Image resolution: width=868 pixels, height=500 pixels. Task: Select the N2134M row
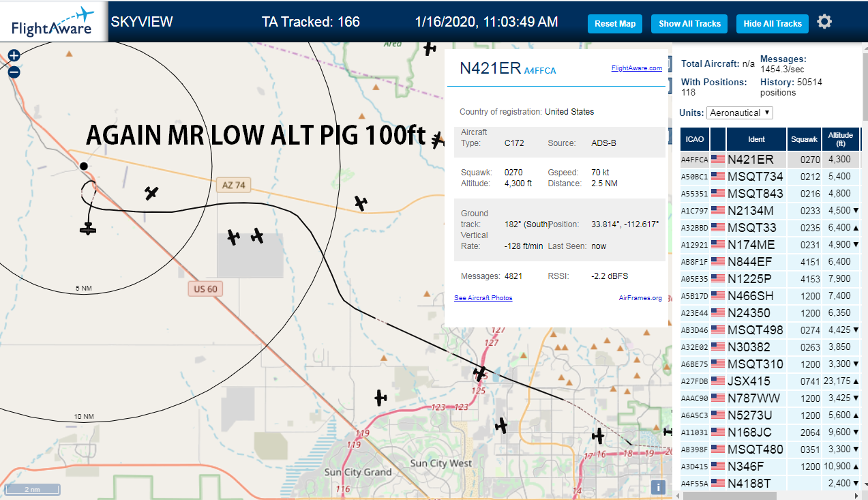[x=770, y=211]
